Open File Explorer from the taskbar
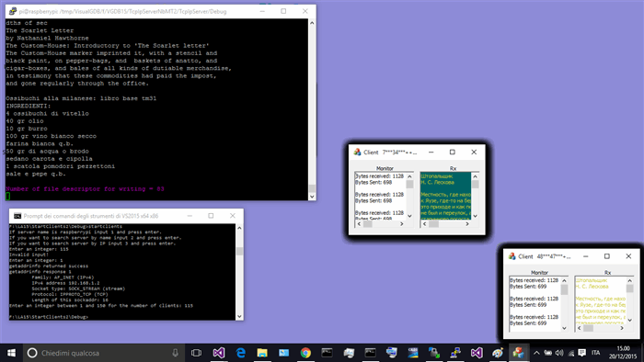This screenshot has width=644, height=362. coord(262,353)
